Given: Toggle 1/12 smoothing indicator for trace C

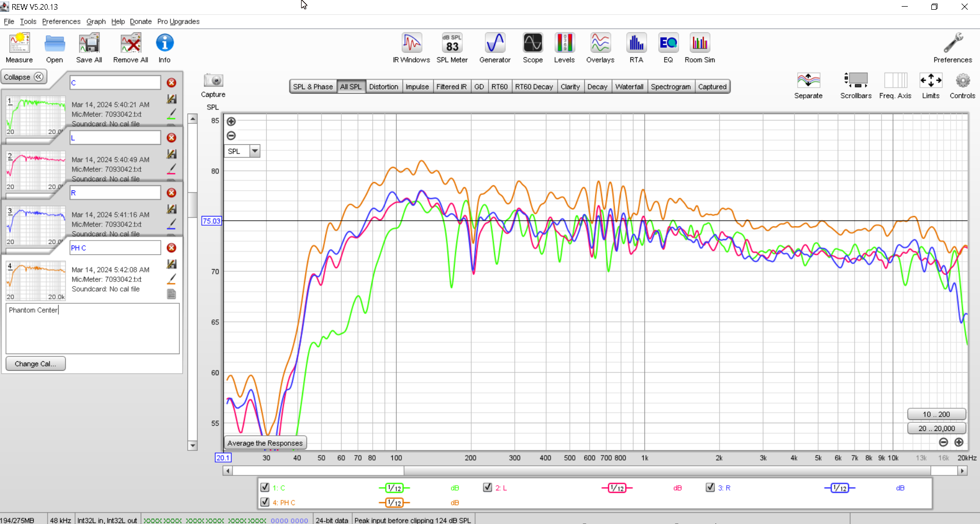Looking at the screenshot, I should point(394,488).
